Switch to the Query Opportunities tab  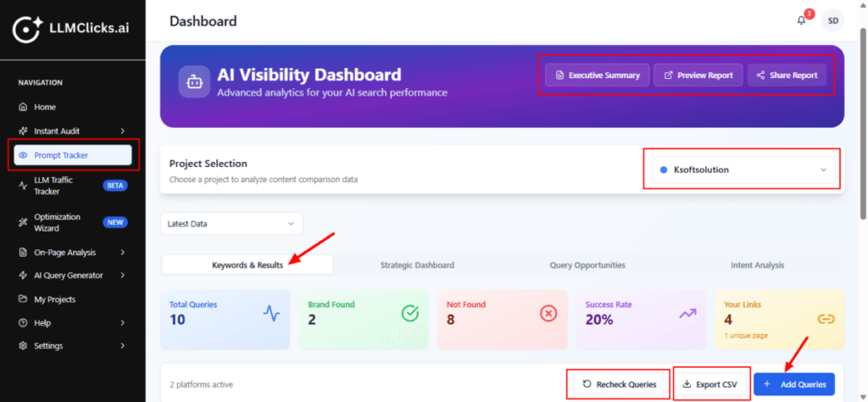[587, 265]
